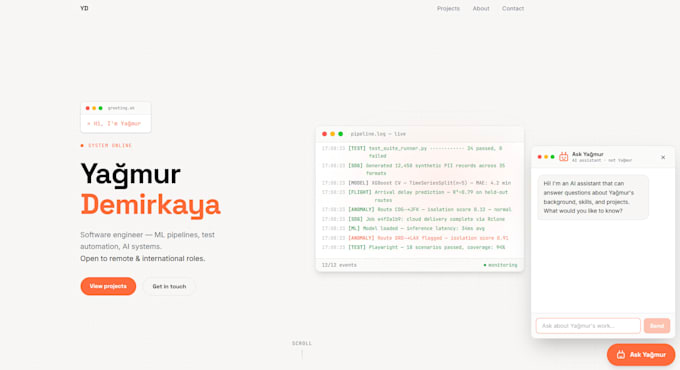Select the Model loaded inference latency line

click(403, 229)
